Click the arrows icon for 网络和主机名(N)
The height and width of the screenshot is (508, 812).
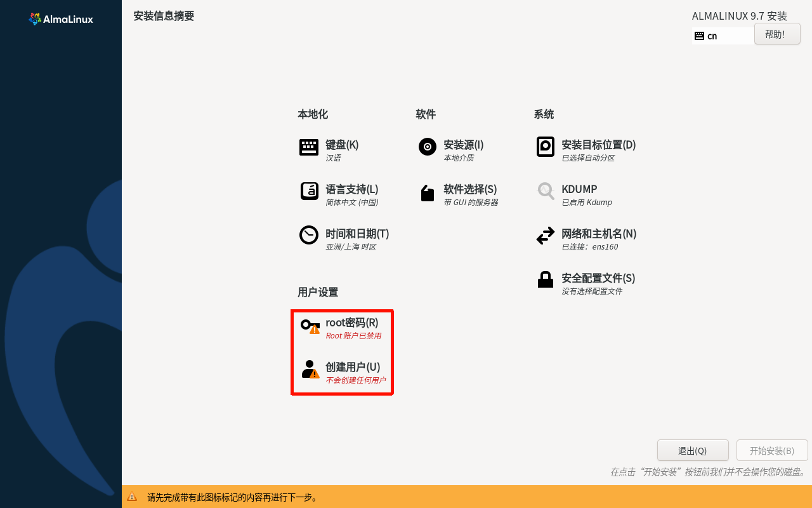pyautogui.click(x=546, y=236)
